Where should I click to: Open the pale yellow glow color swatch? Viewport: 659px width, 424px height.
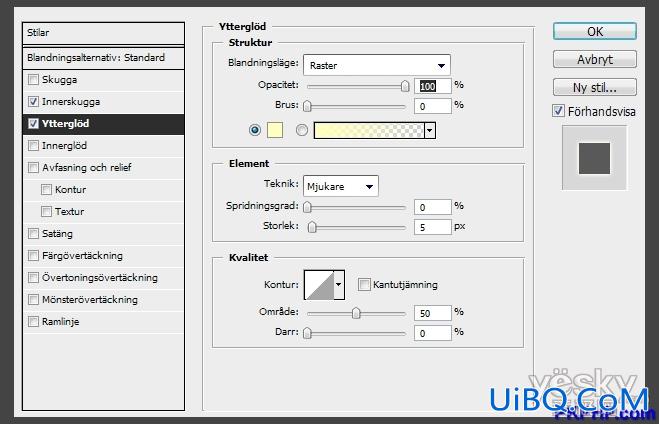click(x=275, y=130)
